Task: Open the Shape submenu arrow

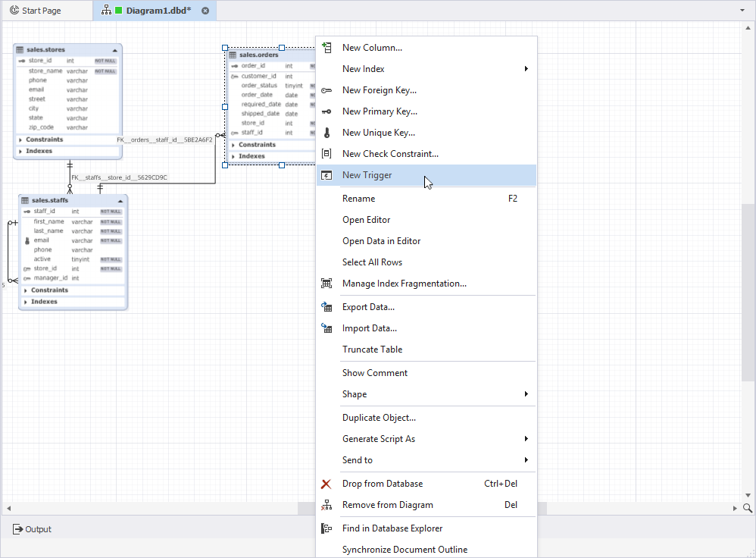Action: point(526,394)
